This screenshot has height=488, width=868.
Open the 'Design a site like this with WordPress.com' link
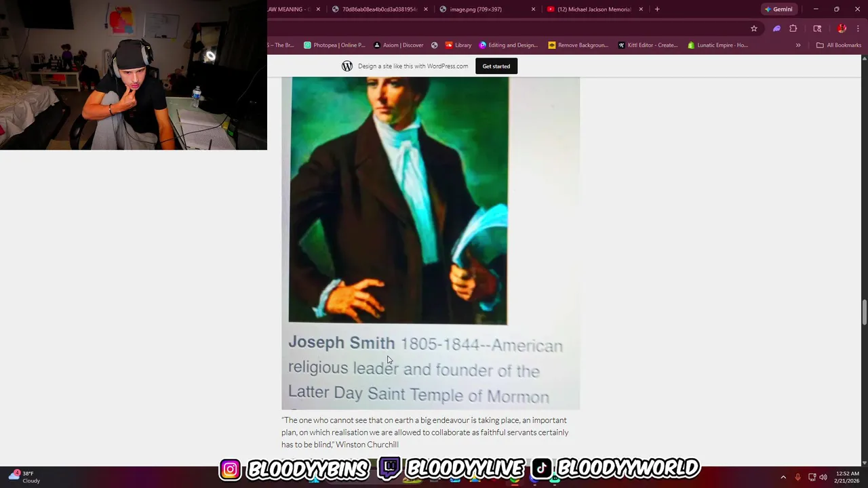[413, 66]
